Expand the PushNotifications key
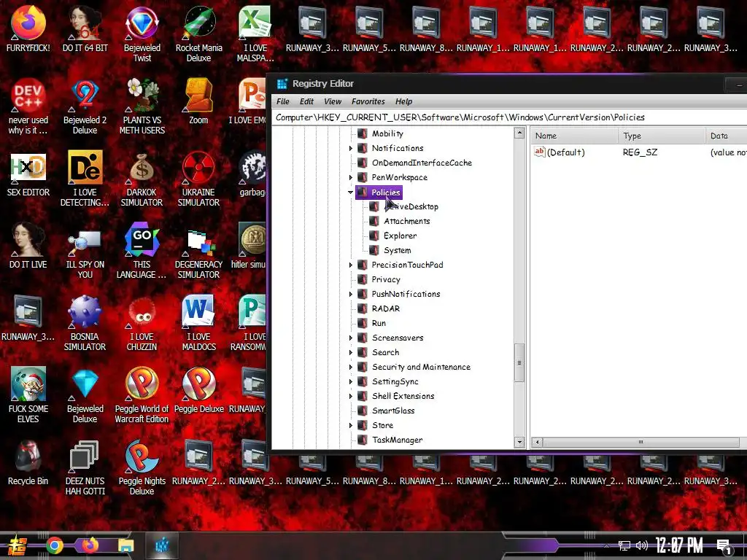747x560 pixels. point(351,295)
